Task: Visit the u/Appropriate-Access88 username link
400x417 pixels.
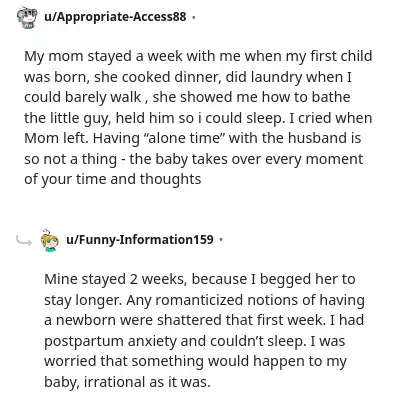Action: pos(115,17)
